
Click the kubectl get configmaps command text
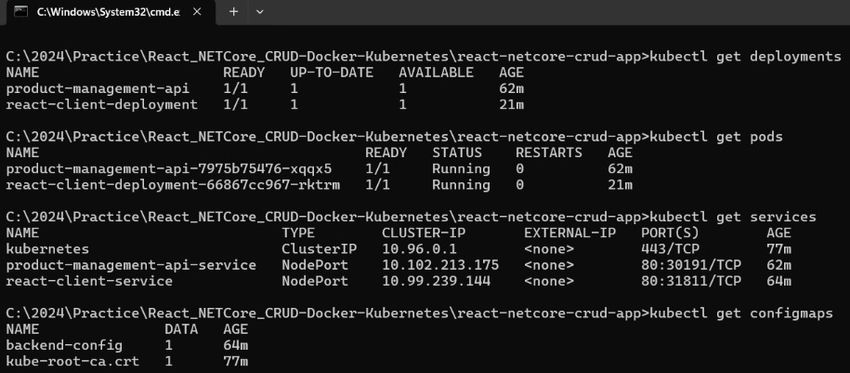click(x=740, y=314)
